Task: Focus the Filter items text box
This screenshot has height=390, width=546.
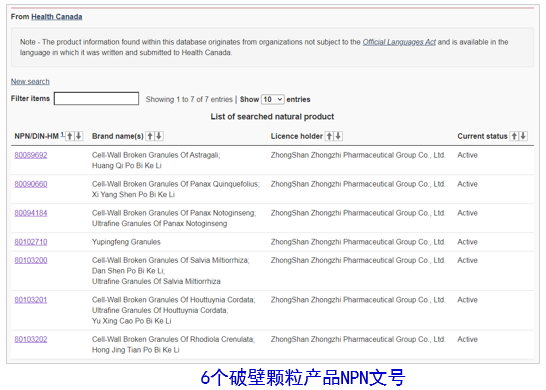Action: [96, 99]
